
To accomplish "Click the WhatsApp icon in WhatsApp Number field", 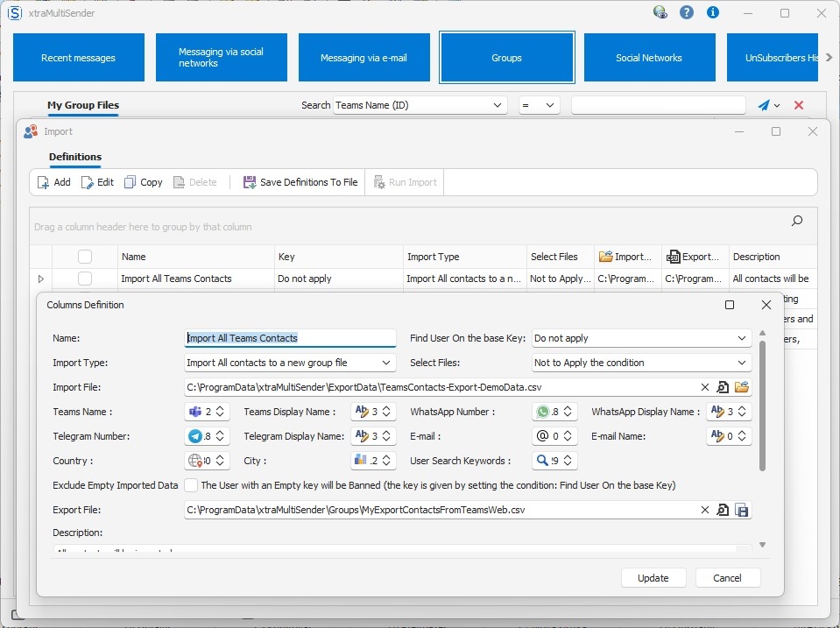I will pos(543,412).
